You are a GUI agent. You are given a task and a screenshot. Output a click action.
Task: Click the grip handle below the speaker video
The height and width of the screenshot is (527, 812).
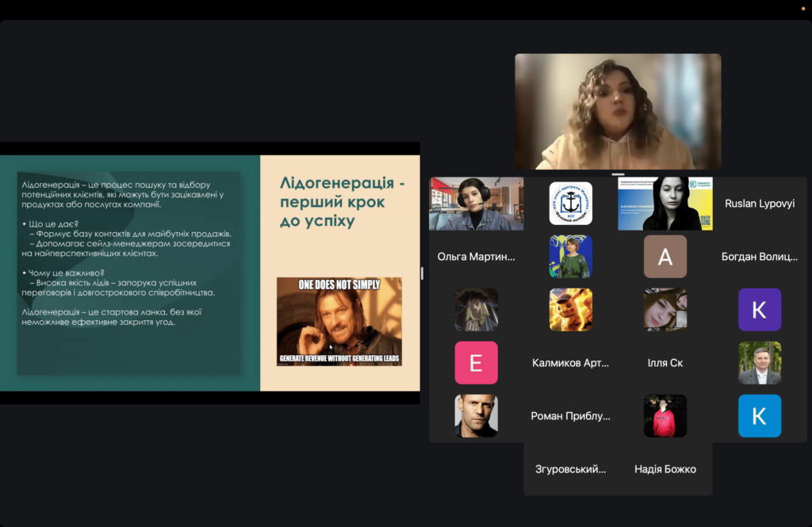(x=618, y=174)
